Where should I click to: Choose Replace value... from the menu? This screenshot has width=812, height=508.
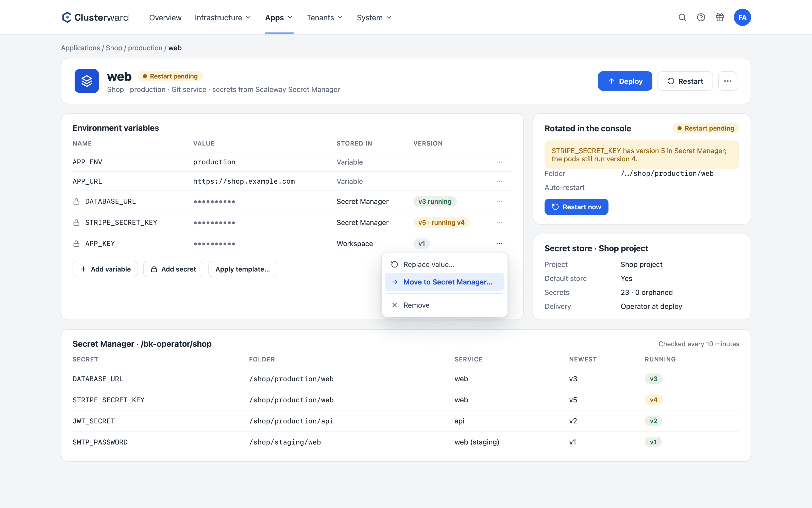coord(444,264)
